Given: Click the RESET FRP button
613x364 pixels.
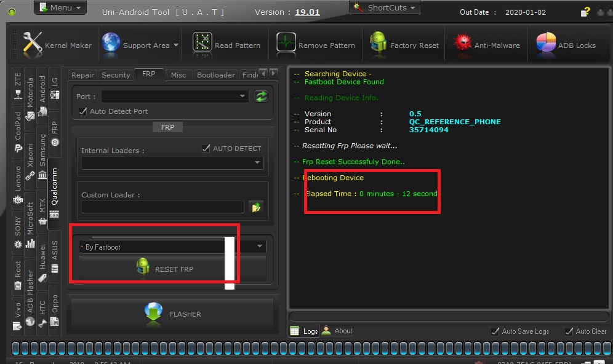Looking at the screenshot, I should (172, 269).
